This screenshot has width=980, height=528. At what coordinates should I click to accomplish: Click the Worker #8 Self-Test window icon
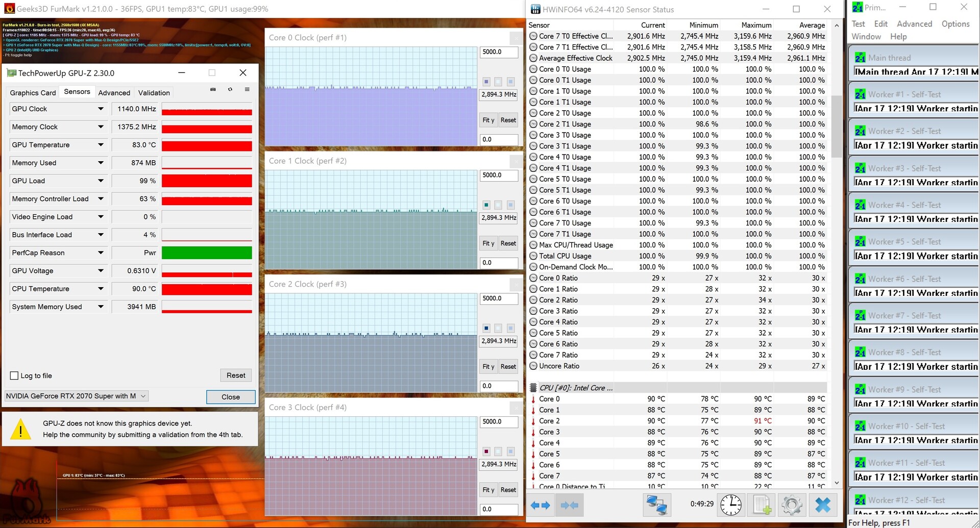[860, 353]
